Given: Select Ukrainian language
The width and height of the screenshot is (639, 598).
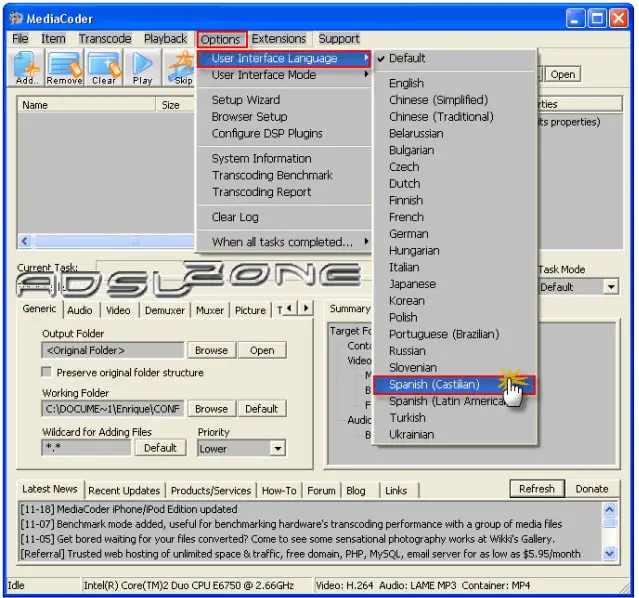Looking at the screenshot, I should tap(454, 435).
